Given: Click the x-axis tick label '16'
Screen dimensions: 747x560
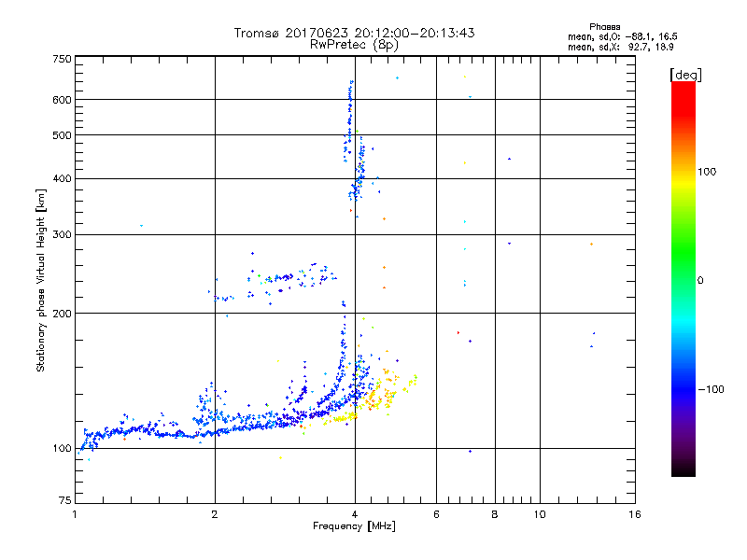Looking at the screenshot, I should [x=635, y=514].
